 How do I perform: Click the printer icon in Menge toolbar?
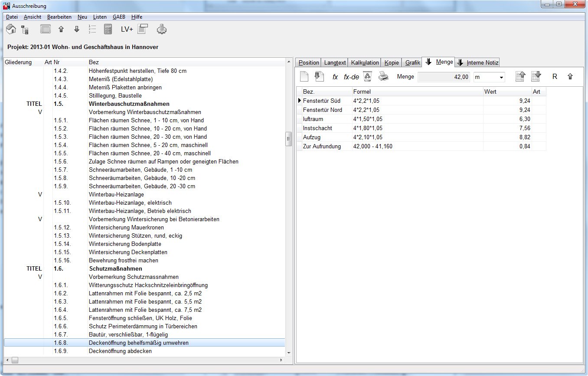[383, 76]
